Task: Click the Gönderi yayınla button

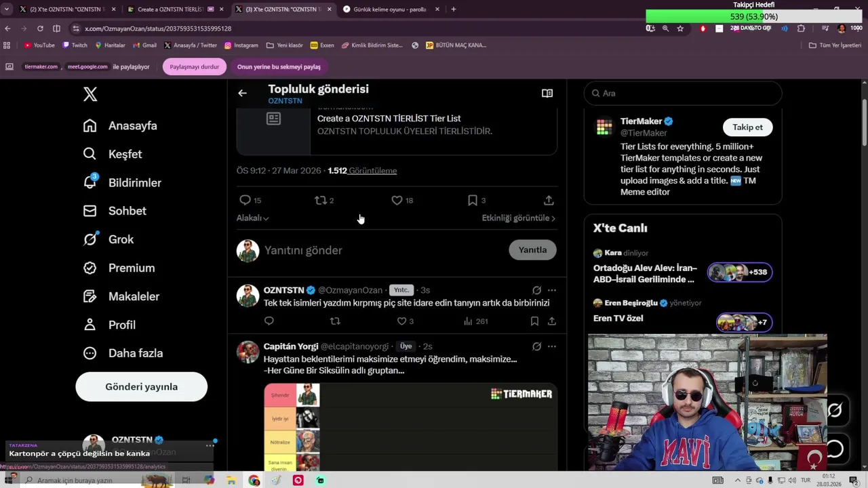Action: coord(141,386)
